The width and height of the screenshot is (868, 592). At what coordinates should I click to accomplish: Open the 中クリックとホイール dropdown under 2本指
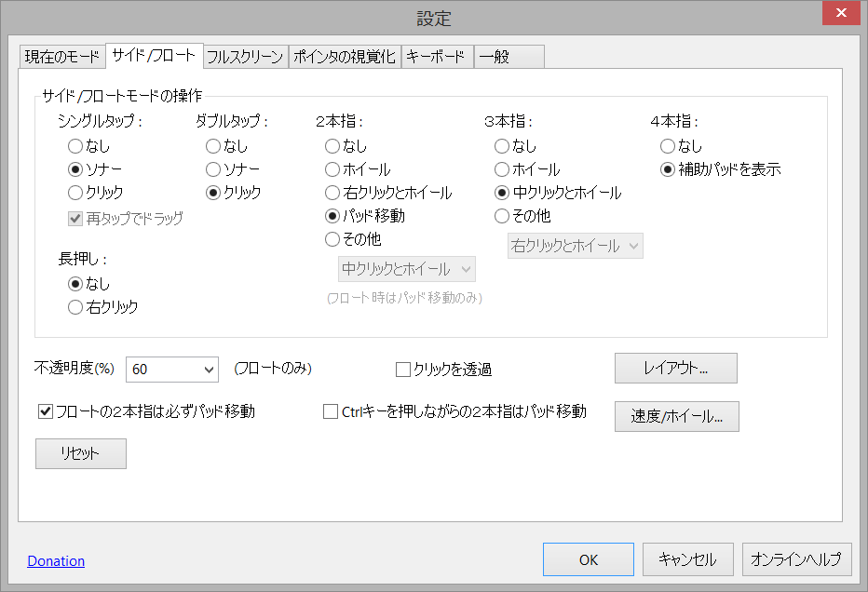click(x=406, y=269)
